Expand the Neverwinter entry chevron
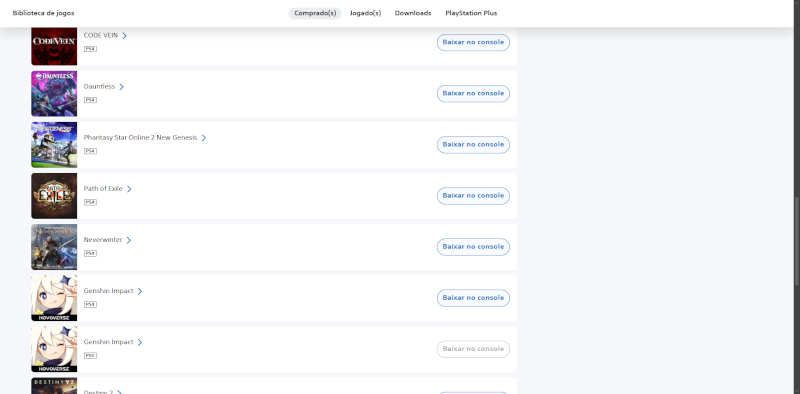 (x=129, y=240)
